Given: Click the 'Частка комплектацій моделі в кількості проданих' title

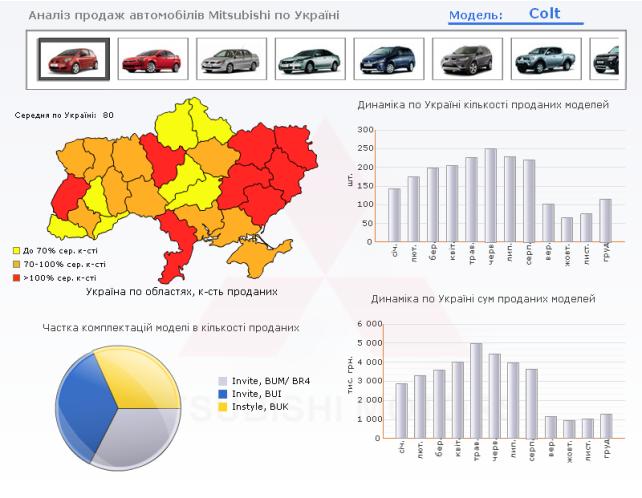Looking at the screenshot, I should tap(171, 328).
